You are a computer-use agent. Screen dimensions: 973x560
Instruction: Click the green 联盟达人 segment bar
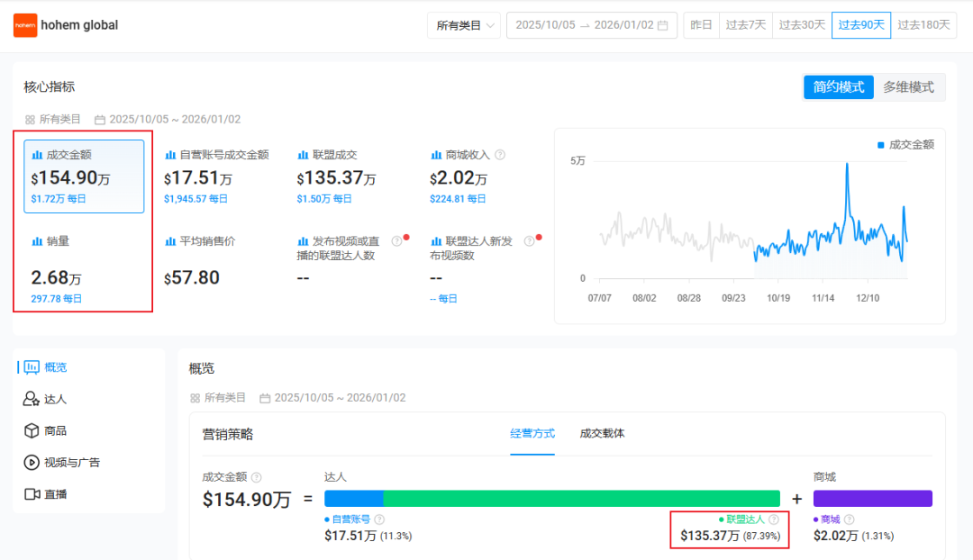point(581,497)
